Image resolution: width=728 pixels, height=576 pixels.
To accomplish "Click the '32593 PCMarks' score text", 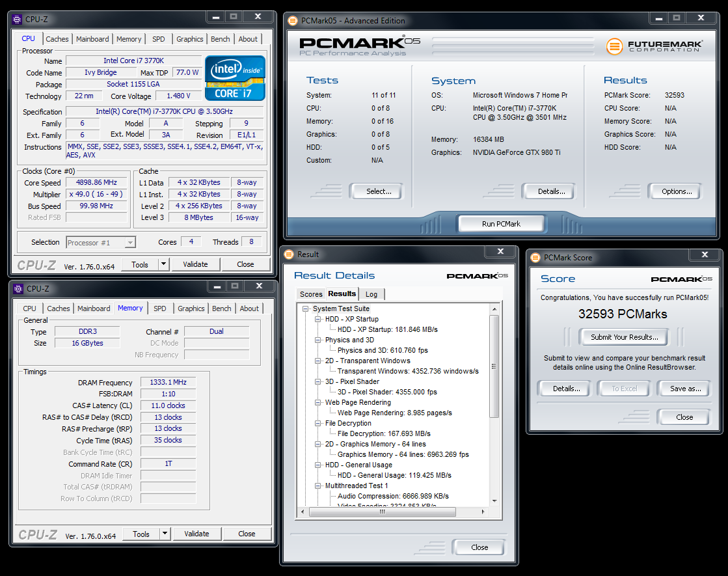I will point(623,314).
